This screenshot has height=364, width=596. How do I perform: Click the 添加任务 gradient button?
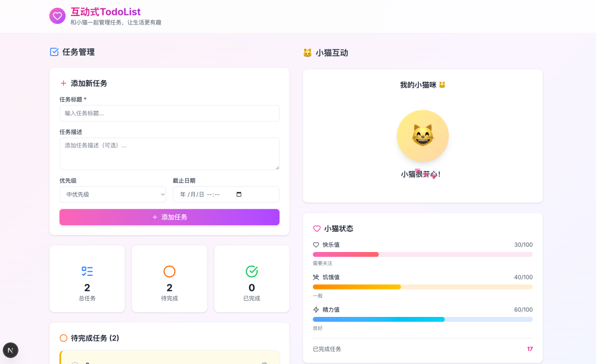pos(169,217)
